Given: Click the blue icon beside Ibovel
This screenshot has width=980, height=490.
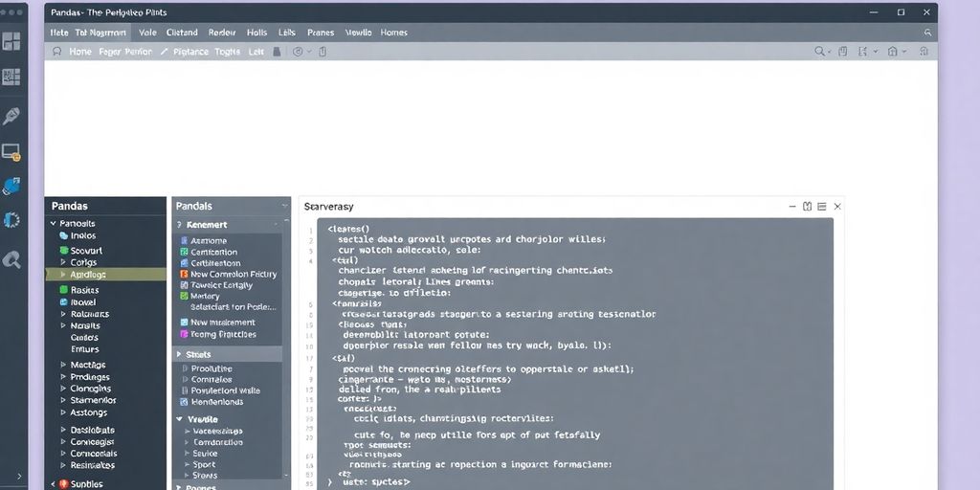Looking at the screenshot, I should [x=63, y=301].
